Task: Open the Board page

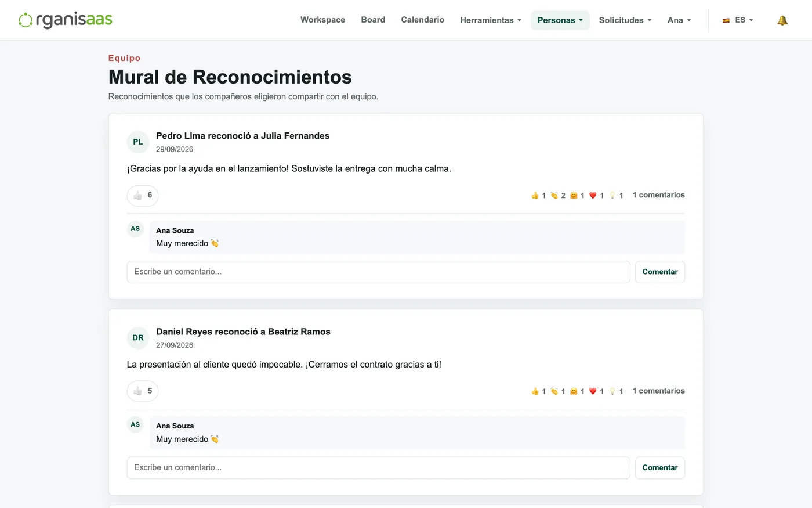Action: [x=373, y=20]
